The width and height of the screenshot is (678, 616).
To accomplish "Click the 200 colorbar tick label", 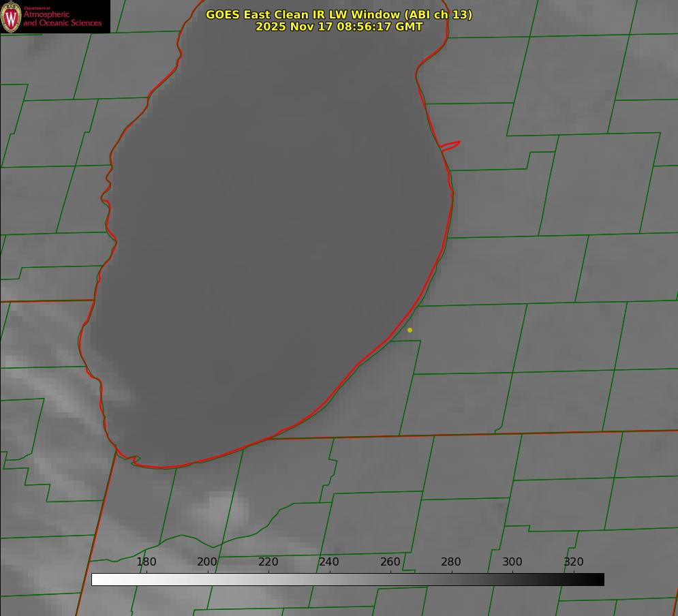I will tap(207, 562).
